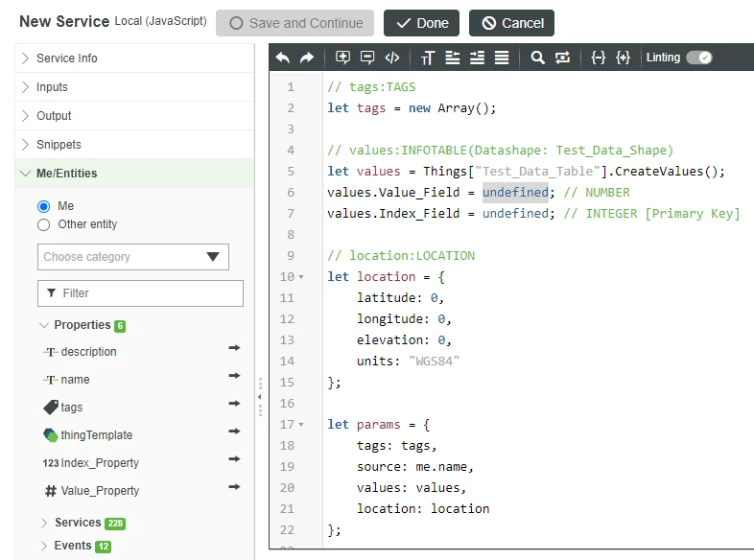Image resolution: width=754 pixels, height=560 pixels.
Task: Click the undo arrow in editor toolbar
Action: 283,58
